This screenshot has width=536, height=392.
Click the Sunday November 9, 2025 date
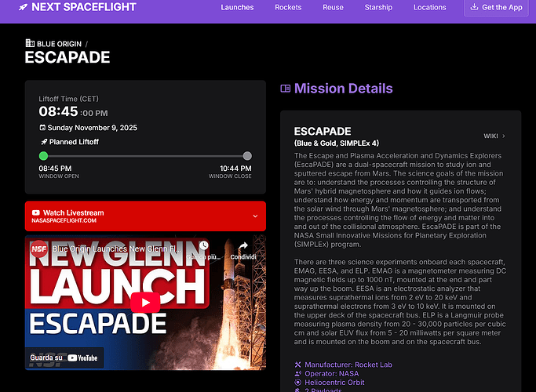[93, 128]
